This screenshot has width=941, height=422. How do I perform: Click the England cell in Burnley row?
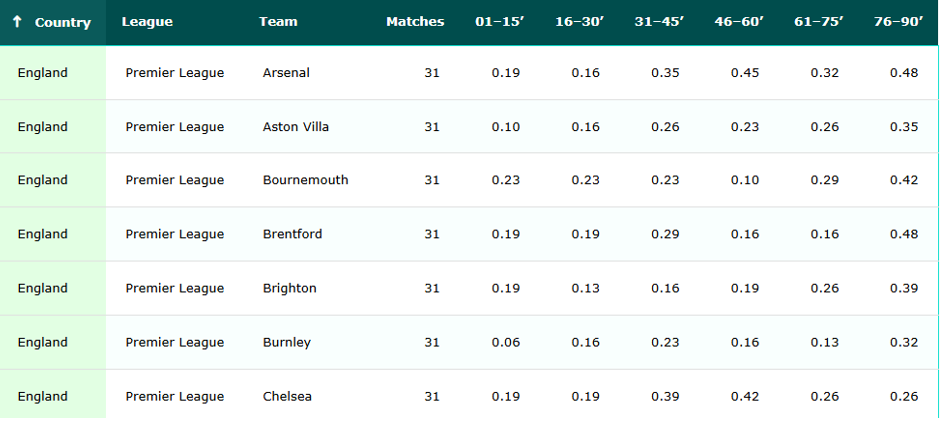click(x=43, y=342)
